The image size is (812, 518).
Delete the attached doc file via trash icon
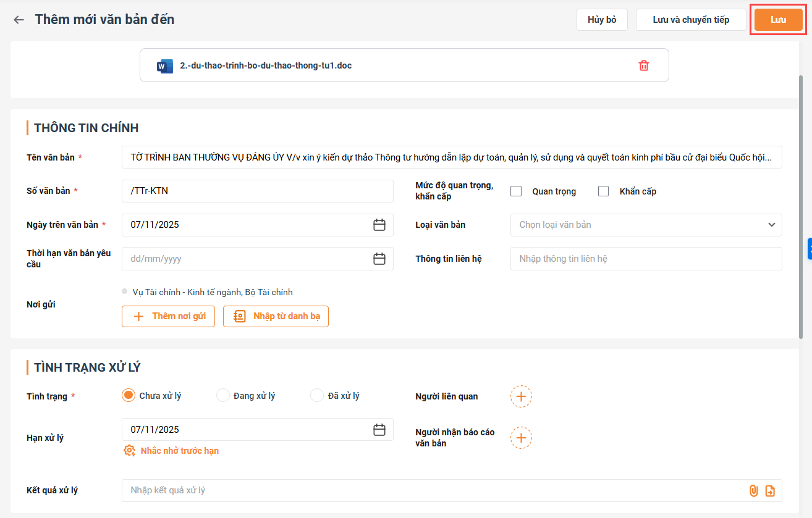[x=644, y=65]
